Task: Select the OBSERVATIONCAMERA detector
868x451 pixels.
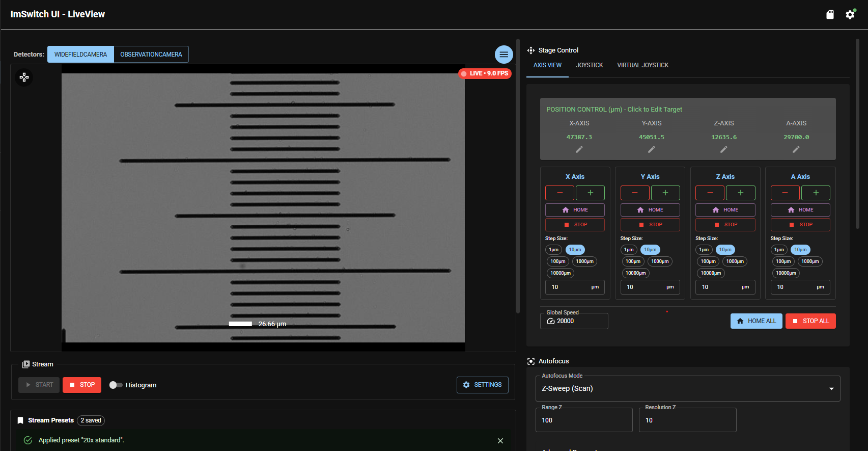Action: pyautogui.click(x=151, y=55)
